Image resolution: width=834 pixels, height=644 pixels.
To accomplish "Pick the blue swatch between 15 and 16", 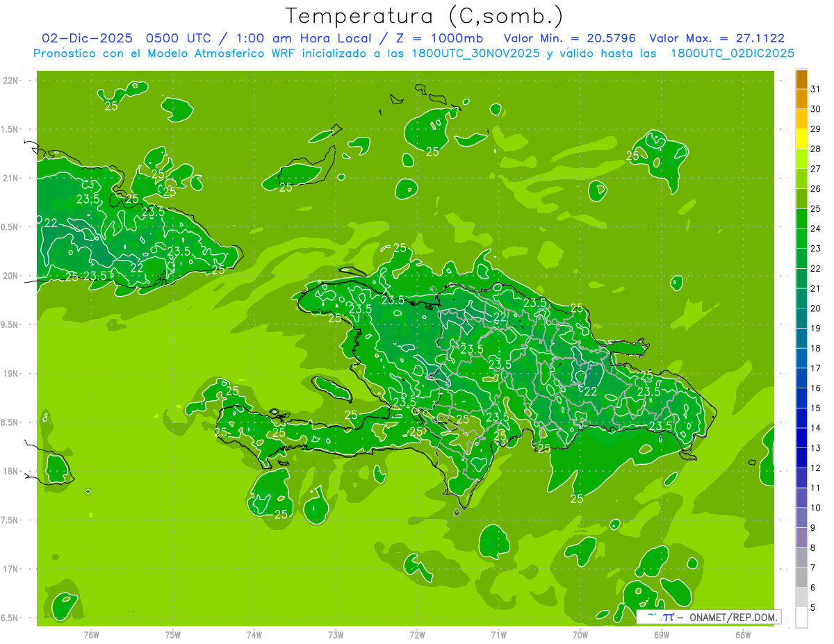I will 801,399.
